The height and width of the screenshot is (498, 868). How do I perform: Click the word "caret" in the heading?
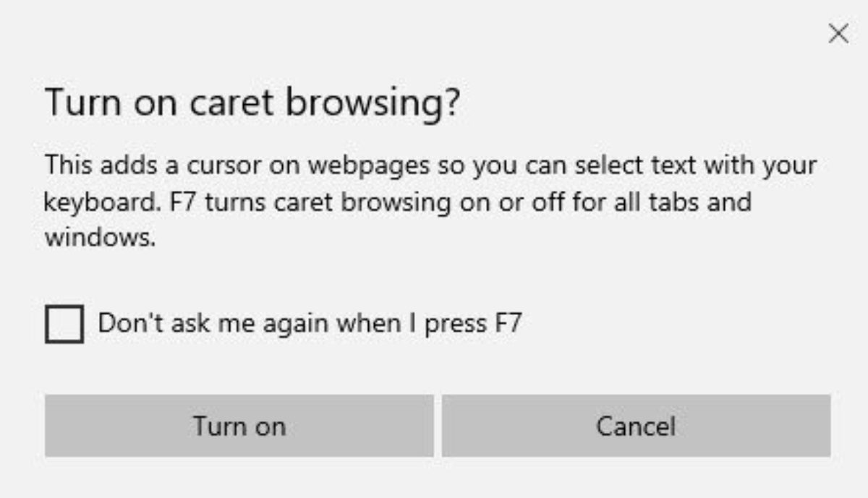click(x=231, y=103)
